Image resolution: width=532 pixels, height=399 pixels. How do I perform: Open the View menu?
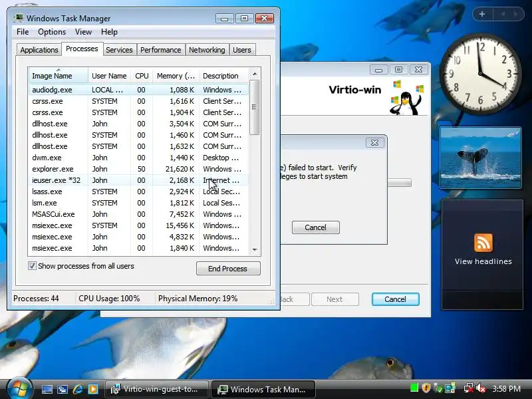pos(83,32)
